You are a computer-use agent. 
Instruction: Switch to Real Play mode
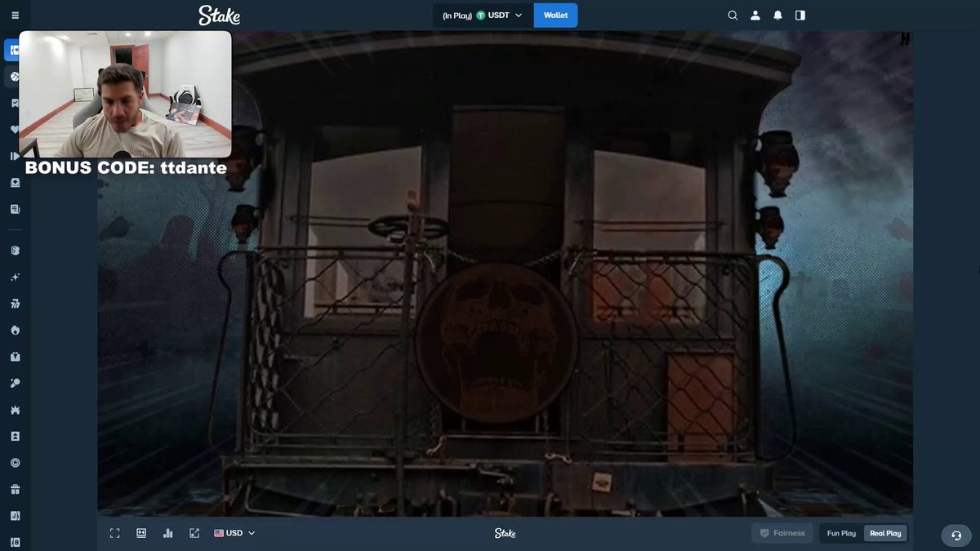885,533
